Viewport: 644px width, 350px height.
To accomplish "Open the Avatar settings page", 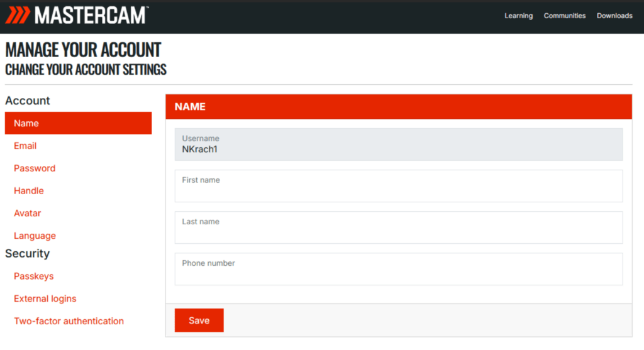I will click(28, 214).
